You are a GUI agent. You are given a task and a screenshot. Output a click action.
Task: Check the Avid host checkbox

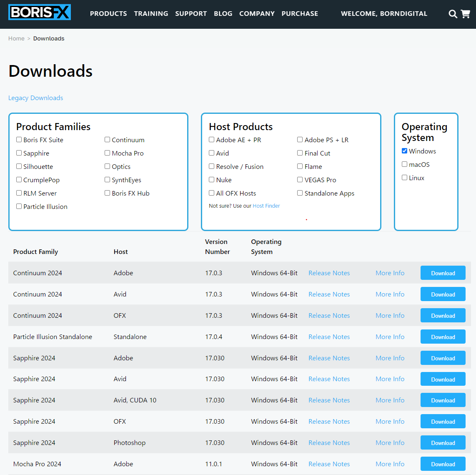212,153
